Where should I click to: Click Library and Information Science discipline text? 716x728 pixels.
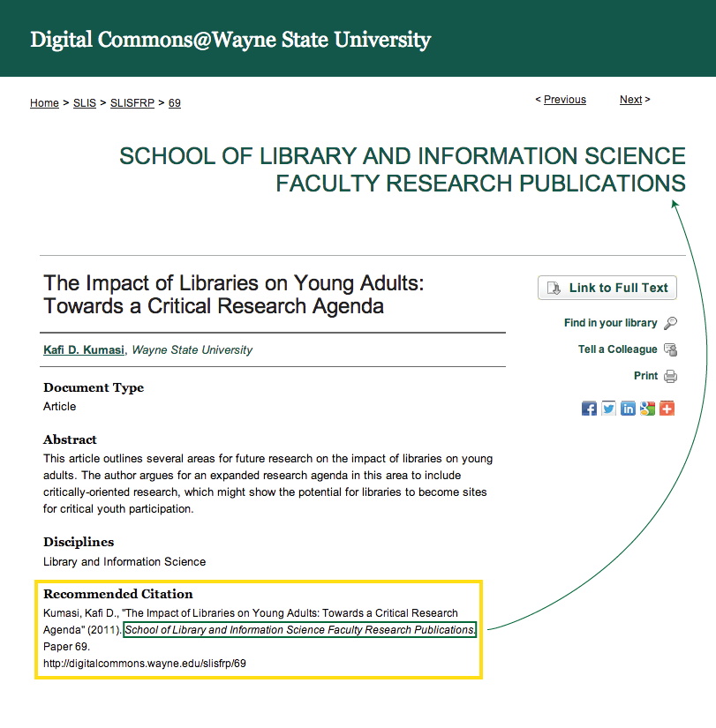tap(124, 562)
